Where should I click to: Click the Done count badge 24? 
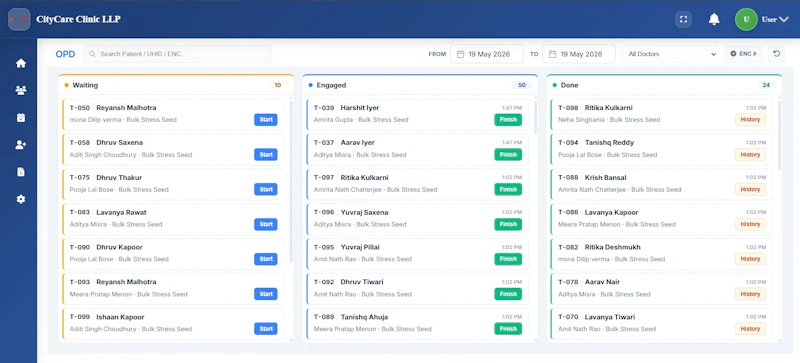tap(766, 85)
